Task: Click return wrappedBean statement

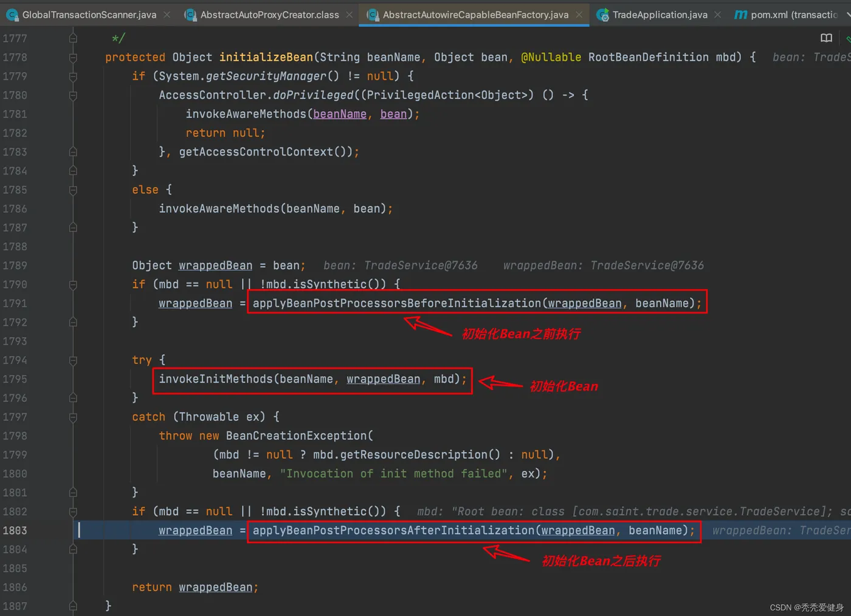Action: (x=195, y=587)
